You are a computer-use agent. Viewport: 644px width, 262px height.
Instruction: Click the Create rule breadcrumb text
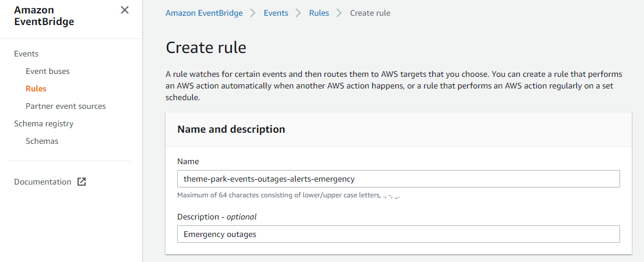tap(370, 13)
